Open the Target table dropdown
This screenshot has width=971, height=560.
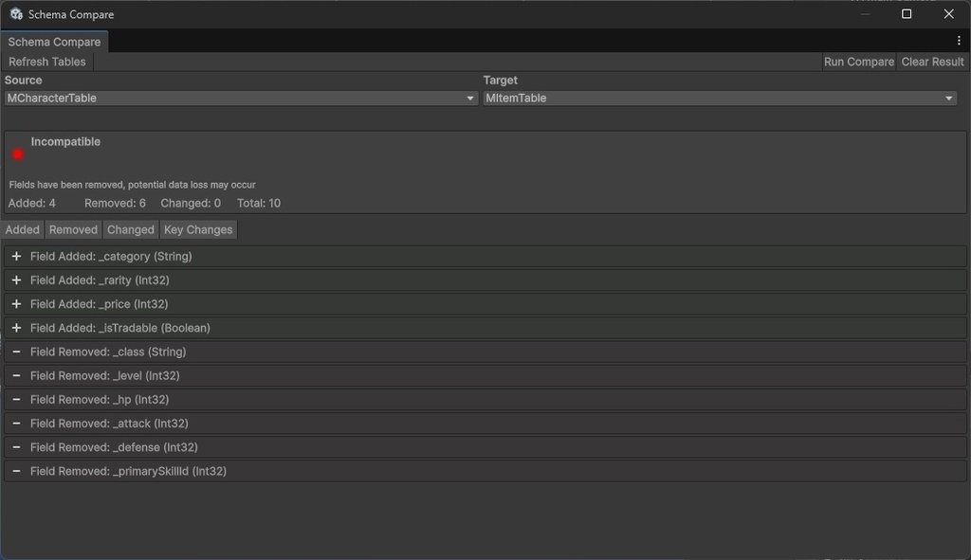(719, 99)
